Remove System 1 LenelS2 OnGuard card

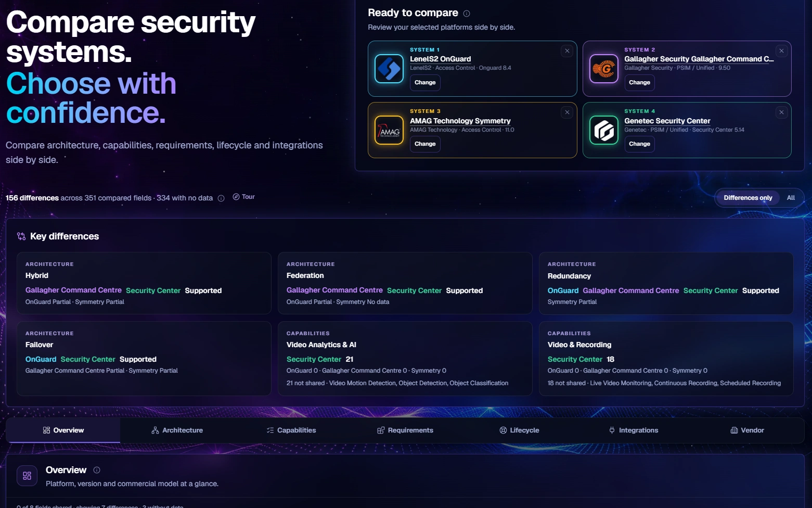pyautogui.click(x=567, y=51)
